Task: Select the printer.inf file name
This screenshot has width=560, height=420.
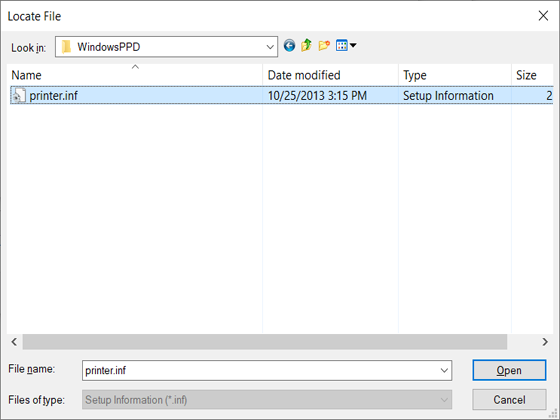Action: coord(54,96)
